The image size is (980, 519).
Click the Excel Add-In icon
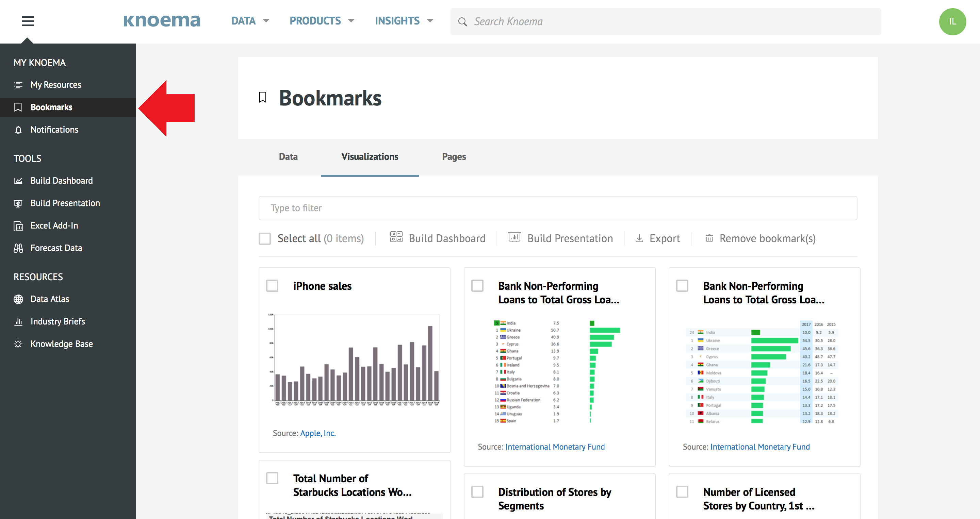pos(18,226)
